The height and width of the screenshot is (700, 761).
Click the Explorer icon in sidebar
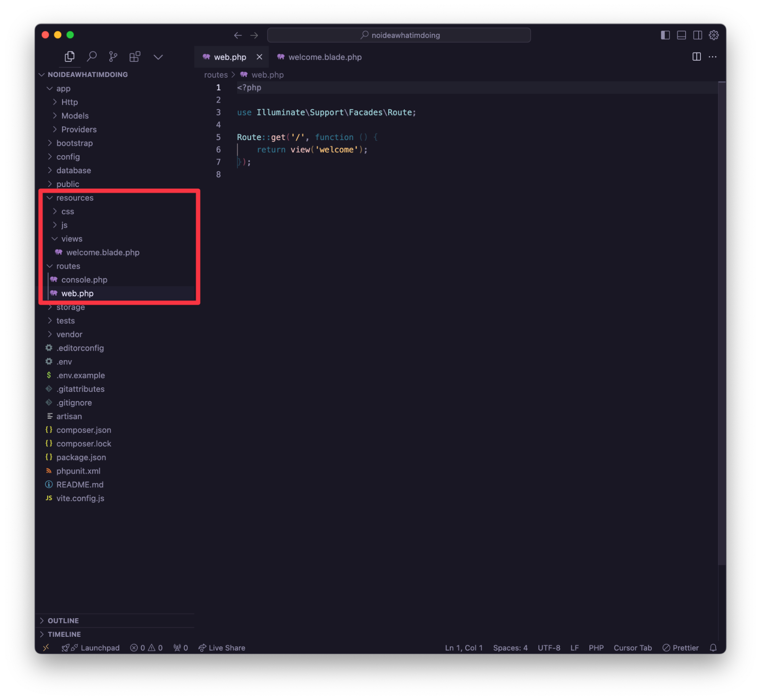(69, 56)
